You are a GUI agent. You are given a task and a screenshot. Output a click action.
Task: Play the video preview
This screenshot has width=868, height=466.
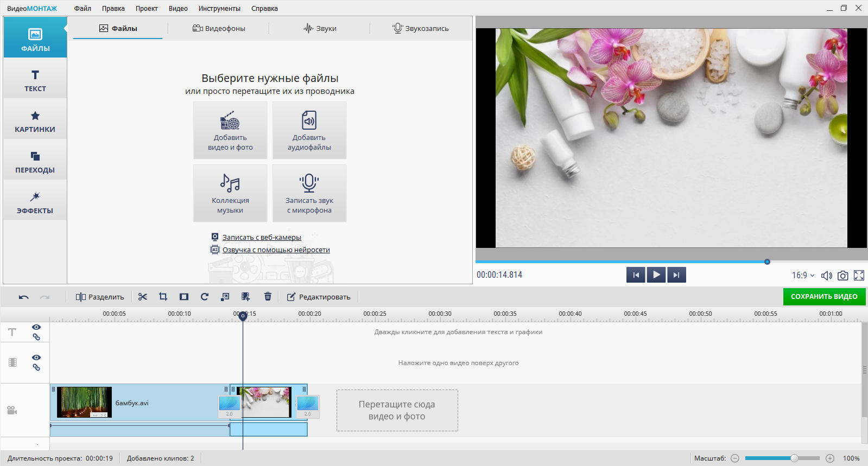656,275
